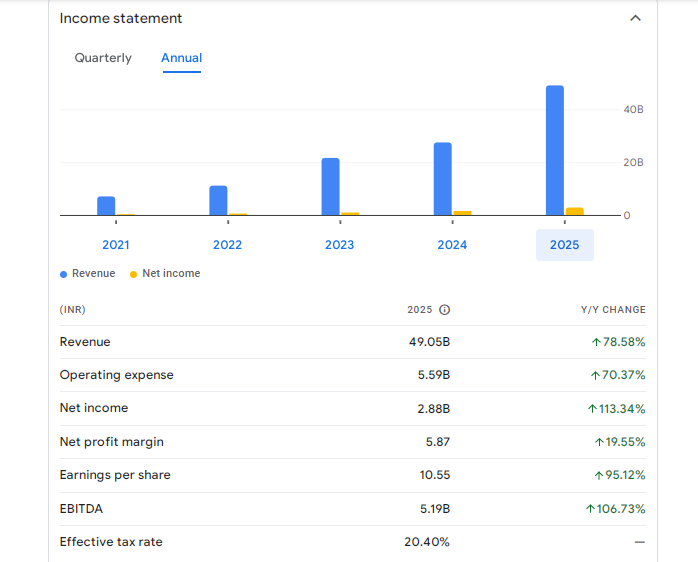Click the info icon next to 2025

point(444,310)
